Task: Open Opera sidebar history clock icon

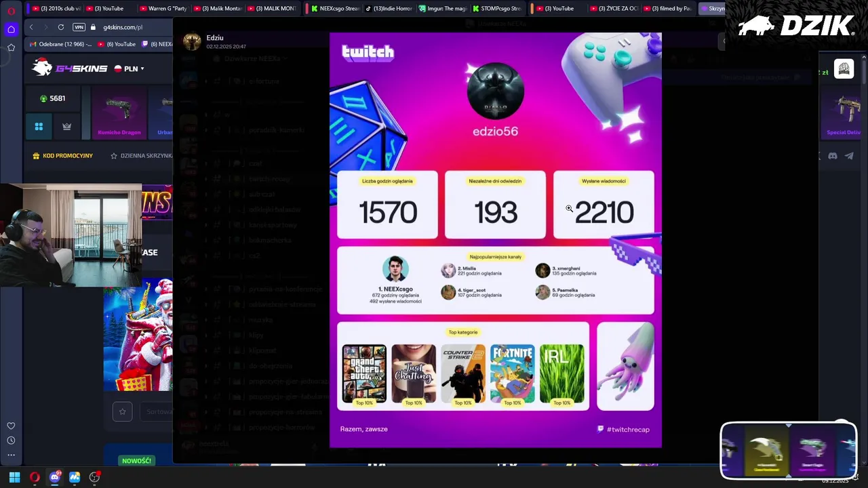Action: click(x=11, y=441)
